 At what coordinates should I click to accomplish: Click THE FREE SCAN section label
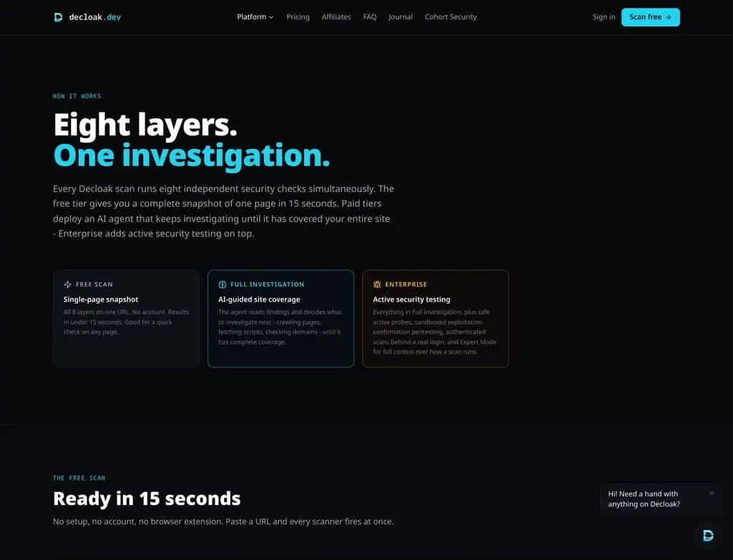[x=79, y=478]
